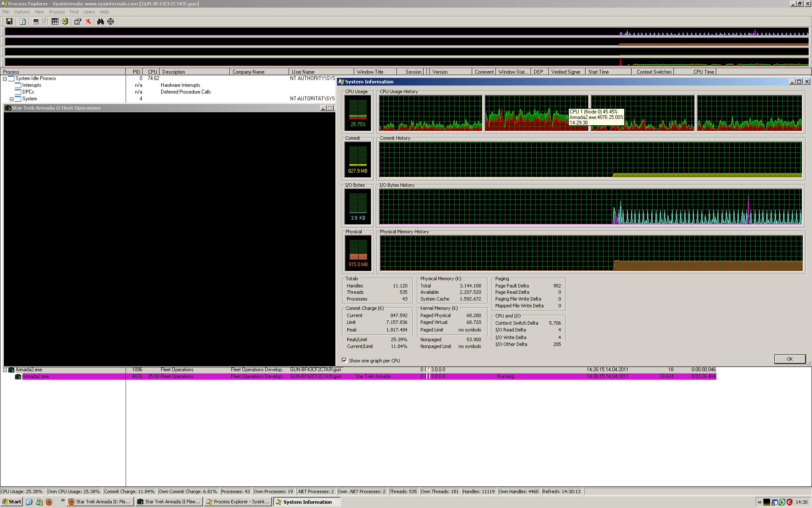The height and width of the screenshot is (508, 812).
Task: Click the Properties toolbar icon
Action: tap(77, 22)
